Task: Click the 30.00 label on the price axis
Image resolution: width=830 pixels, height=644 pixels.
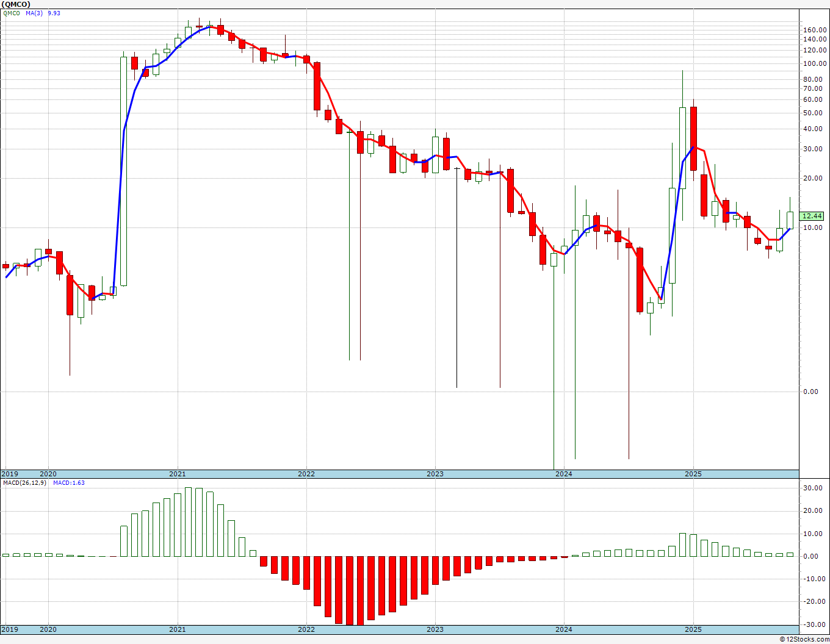Action: 813,149
